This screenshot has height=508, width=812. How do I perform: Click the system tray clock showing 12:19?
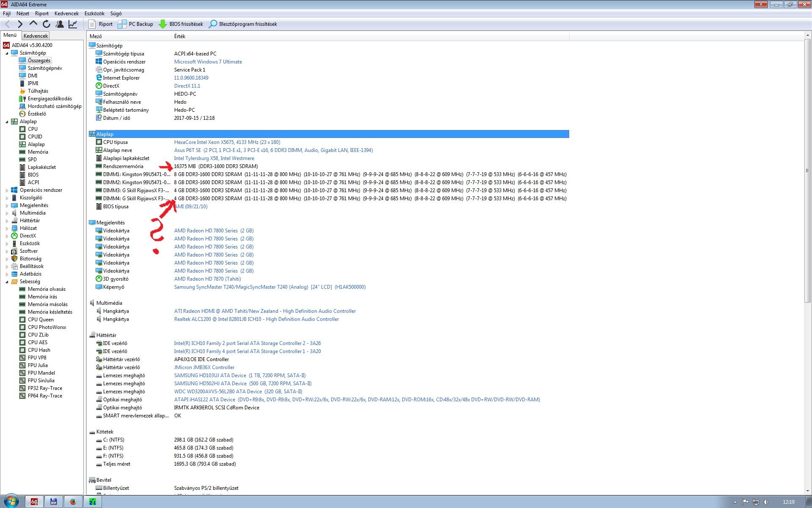(788, 502)
